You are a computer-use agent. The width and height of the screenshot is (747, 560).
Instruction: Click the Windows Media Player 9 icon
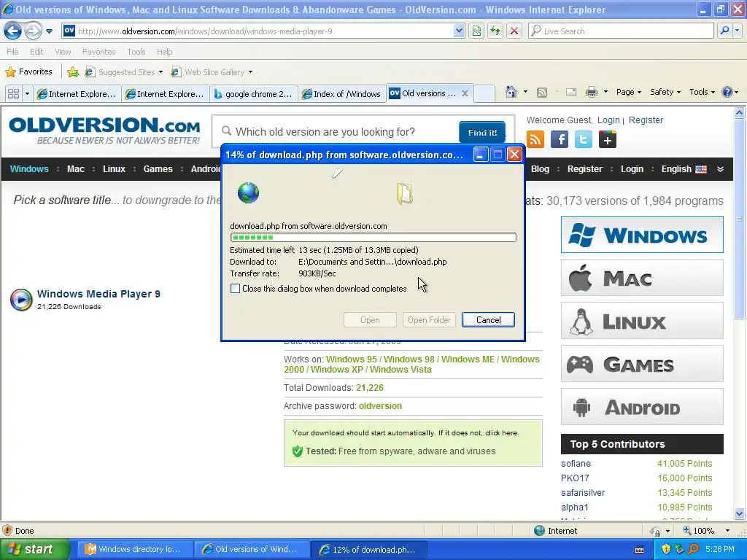(21, 300)
